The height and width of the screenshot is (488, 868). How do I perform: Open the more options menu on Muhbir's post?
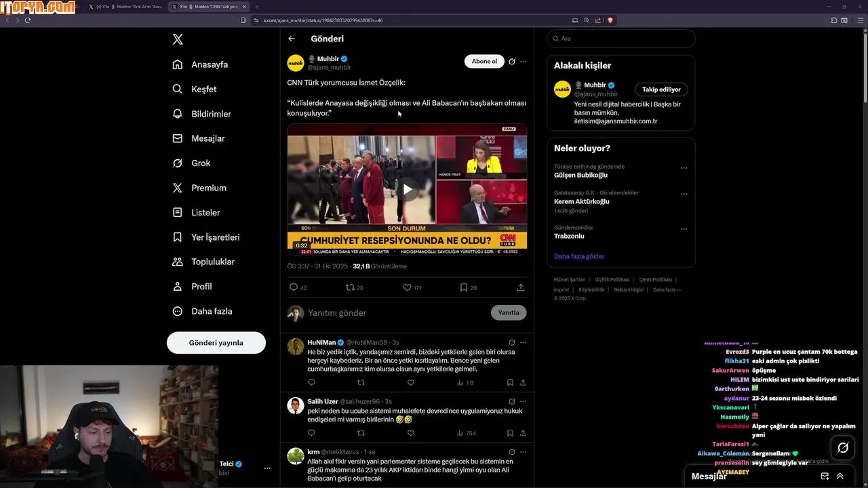pos(523,62)
